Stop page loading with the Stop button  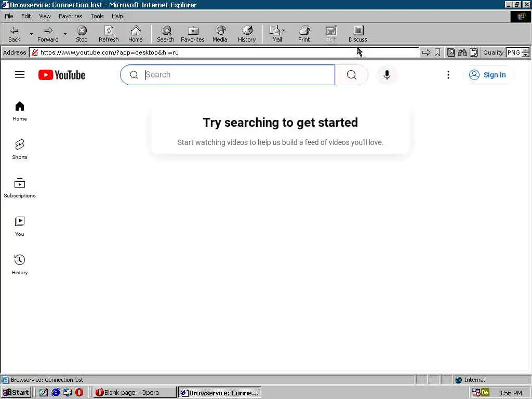(82, 34)
